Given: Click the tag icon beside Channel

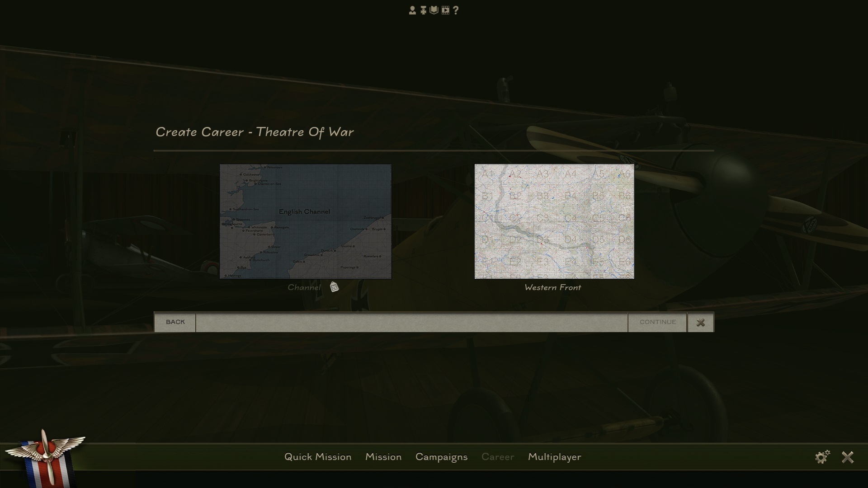Looking at the screenshot, I should pyautogui.click(x=334, y=287).
